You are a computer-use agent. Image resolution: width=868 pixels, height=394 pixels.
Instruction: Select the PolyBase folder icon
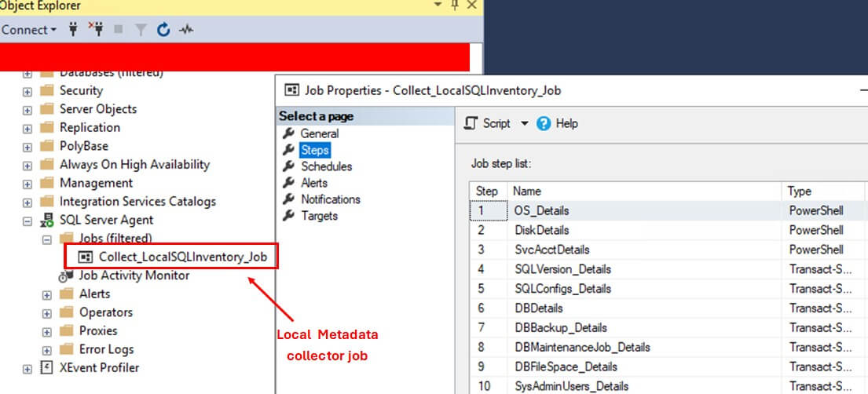tap(47, 146)
